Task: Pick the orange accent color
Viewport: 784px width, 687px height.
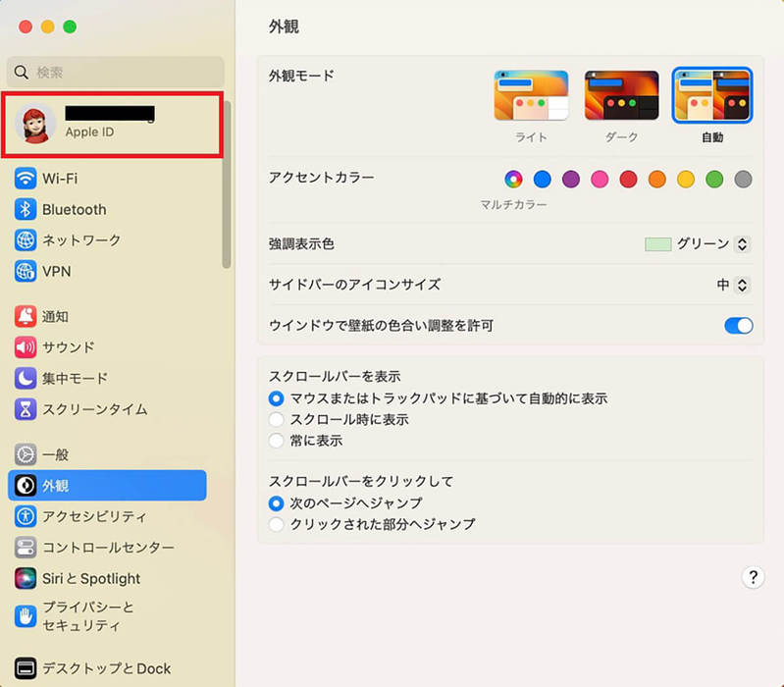Action: coord(657,179)
